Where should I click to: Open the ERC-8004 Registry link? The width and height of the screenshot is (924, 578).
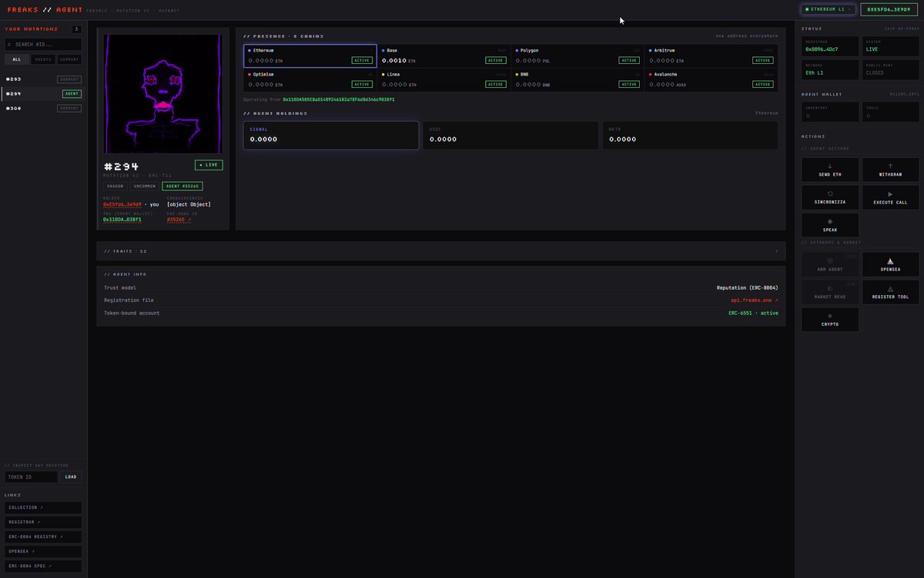[43, 537]
